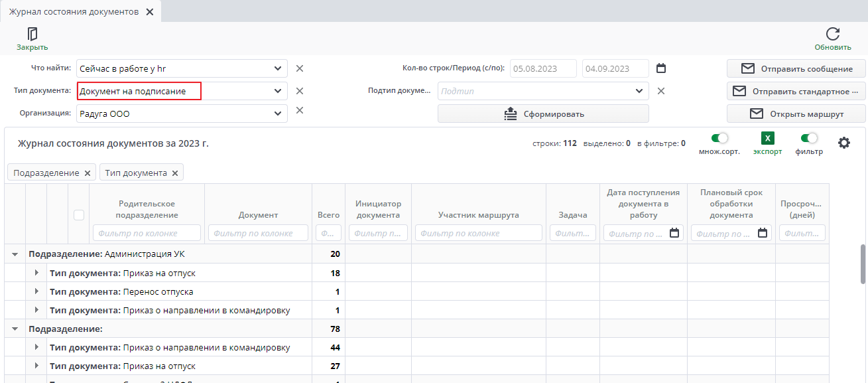The height and width of the screenshot is (383, 868).
Task: Clear the Что найти field with X
Action: [300, 68]
